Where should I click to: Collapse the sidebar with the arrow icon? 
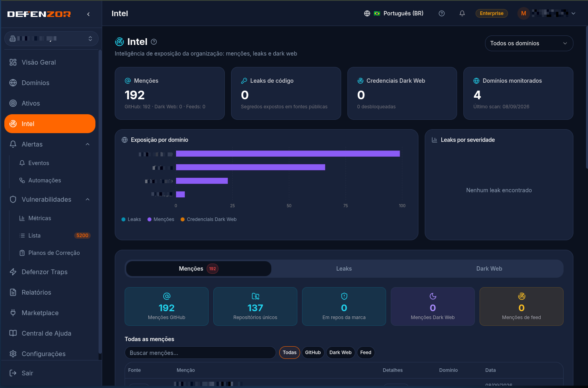[88, 14]
